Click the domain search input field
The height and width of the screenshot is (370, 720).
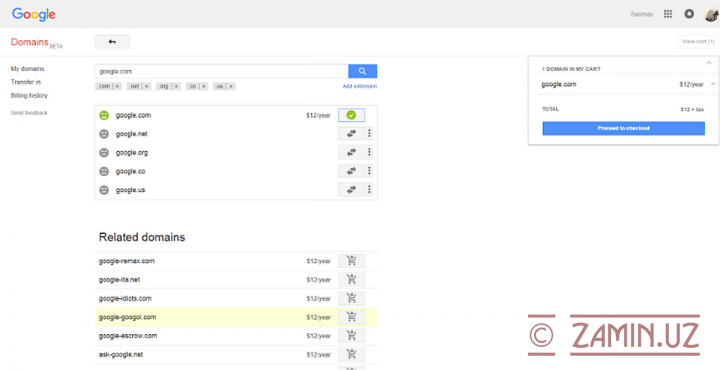tap(221, 71)
